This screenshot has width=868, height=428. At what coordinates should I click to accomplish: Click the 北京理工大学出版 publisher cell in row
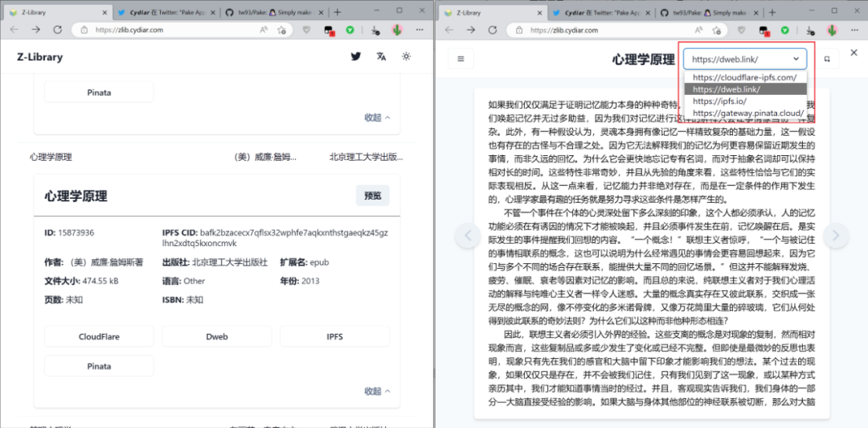tap(366, 158)
